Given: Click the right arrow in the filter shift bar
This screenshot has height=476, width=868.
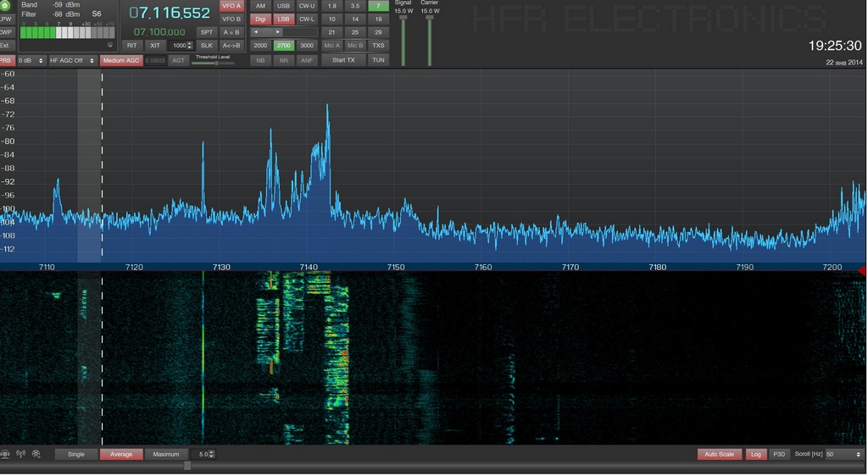Looking at the screenshot, I should [x=277, y=32].
